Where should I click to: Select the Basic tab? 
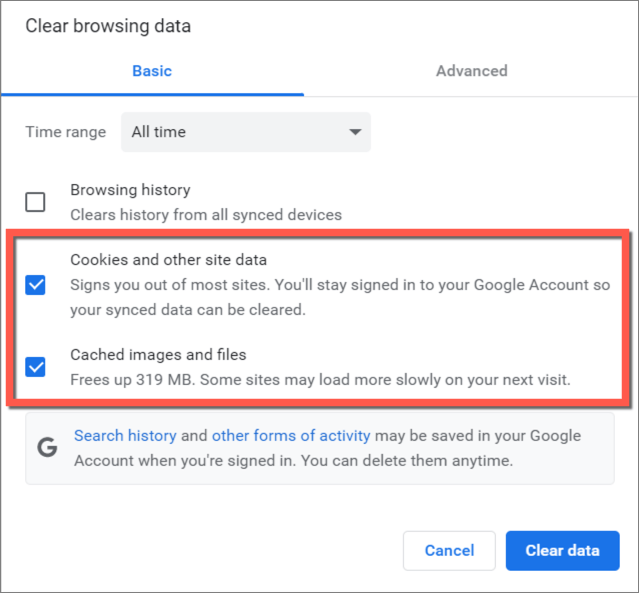(152, 71)
